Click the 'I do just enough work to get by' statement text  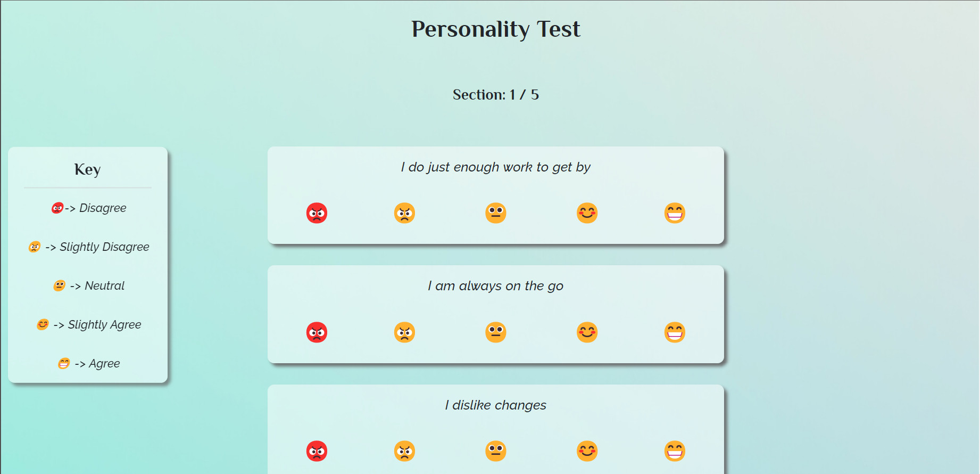[x=495, y=167]
